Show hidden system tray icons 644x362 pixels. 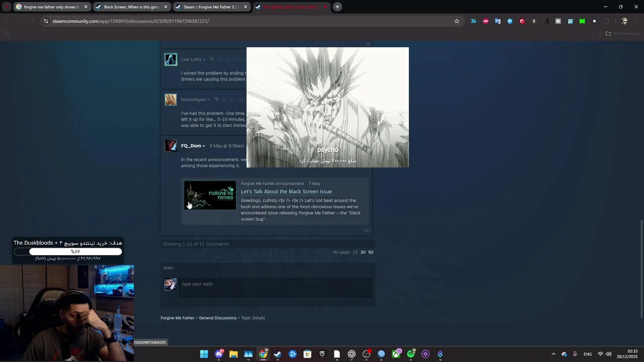(x=553, y=354)
